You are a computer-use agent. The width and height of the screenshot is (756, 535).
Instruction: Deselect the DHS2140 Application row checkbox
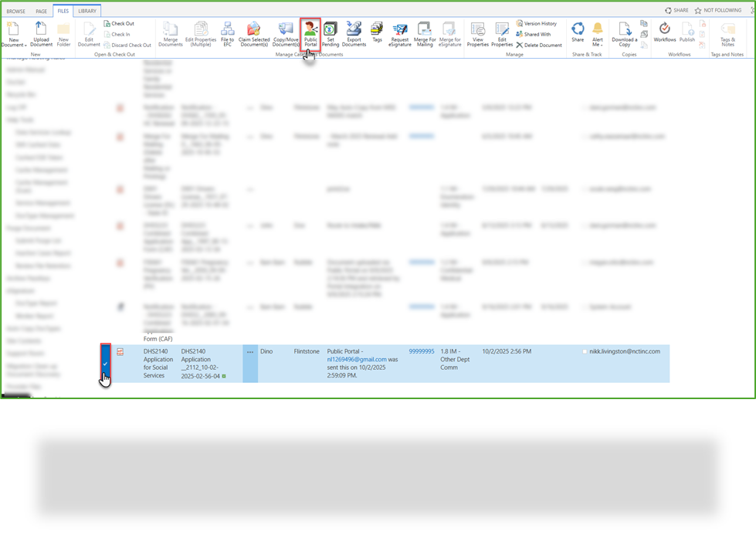click(105, 361)
